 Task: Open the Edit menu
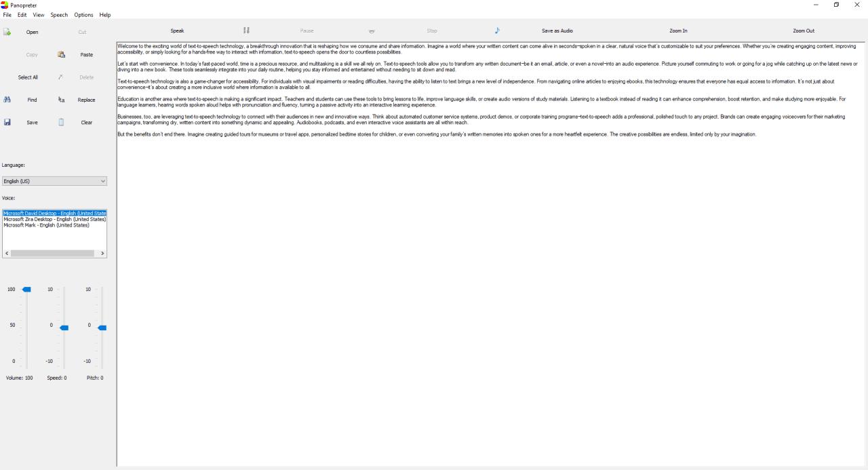point(22,15)
